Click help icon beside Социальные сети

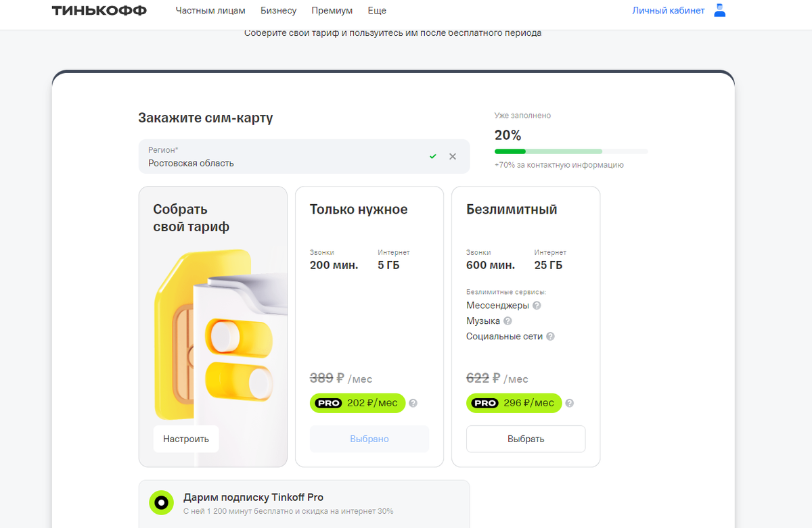550,337
